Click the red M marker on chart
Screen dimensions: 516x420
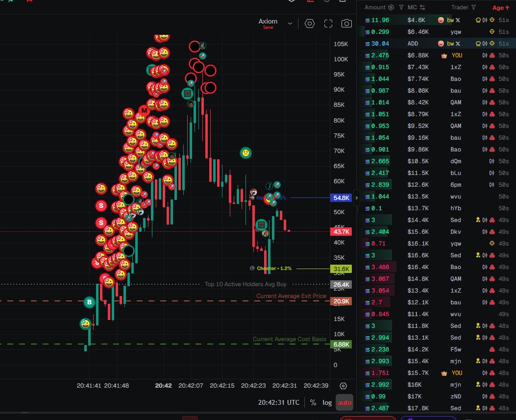click(144, 111)
